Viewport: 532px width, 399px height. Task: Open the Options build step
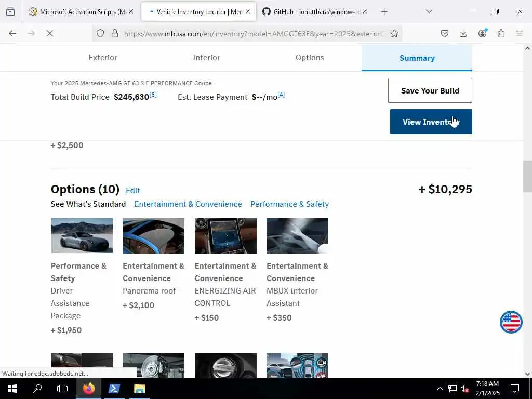[x=310, y=58]
